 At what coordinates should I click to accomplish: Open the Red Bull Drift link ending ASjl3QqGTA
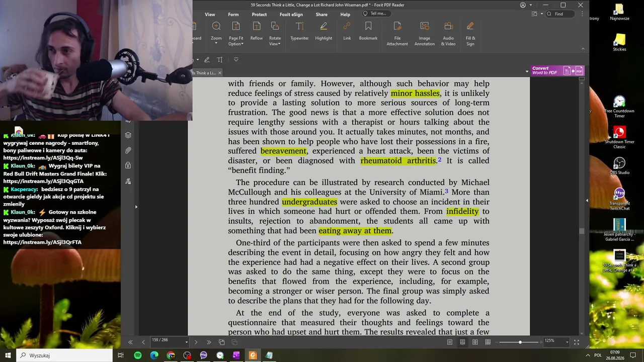tap(44, 181)
